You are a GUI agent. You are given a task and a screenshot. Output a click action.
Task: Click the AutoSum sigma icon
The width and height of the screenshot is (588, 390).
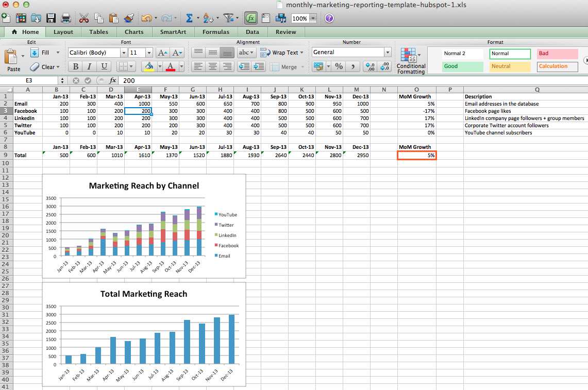point(189,19)
